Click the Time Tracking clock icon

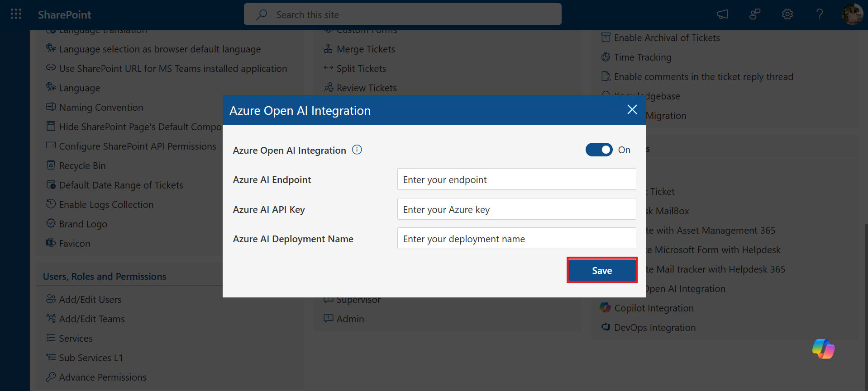[606, 57]
